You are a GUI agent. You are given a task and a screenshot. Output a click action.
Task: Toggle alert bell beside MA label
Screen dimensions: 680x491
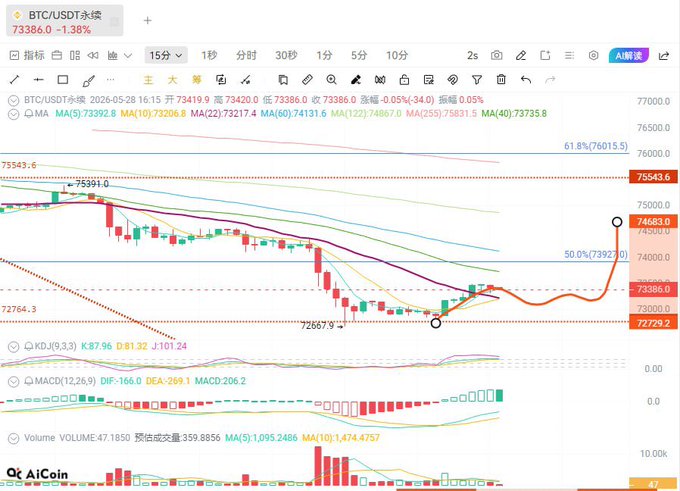pos(29,114)
